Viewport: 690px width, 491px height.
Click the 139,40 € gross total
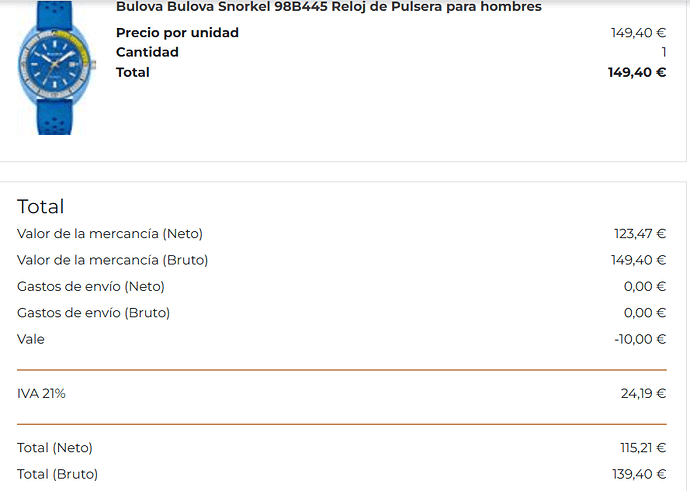(x=639, y=474)
